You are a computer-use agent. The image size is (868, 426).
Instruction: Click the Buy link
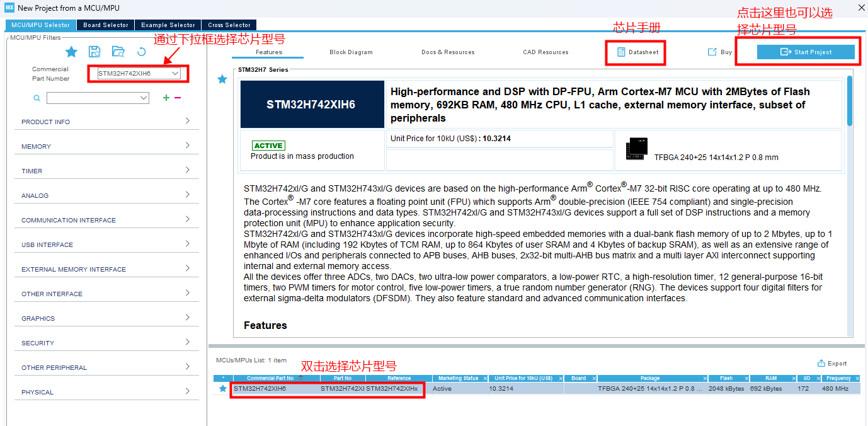719,52
